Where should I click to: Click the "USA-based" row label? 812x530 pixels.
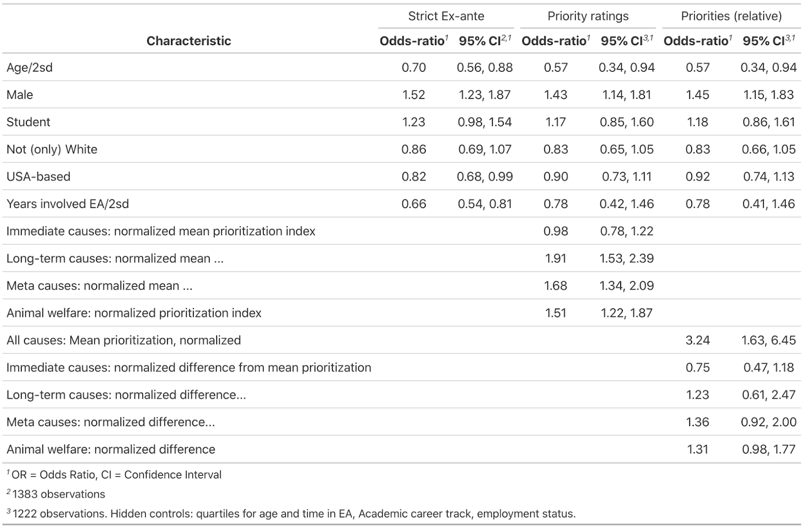tap(39, 177)
